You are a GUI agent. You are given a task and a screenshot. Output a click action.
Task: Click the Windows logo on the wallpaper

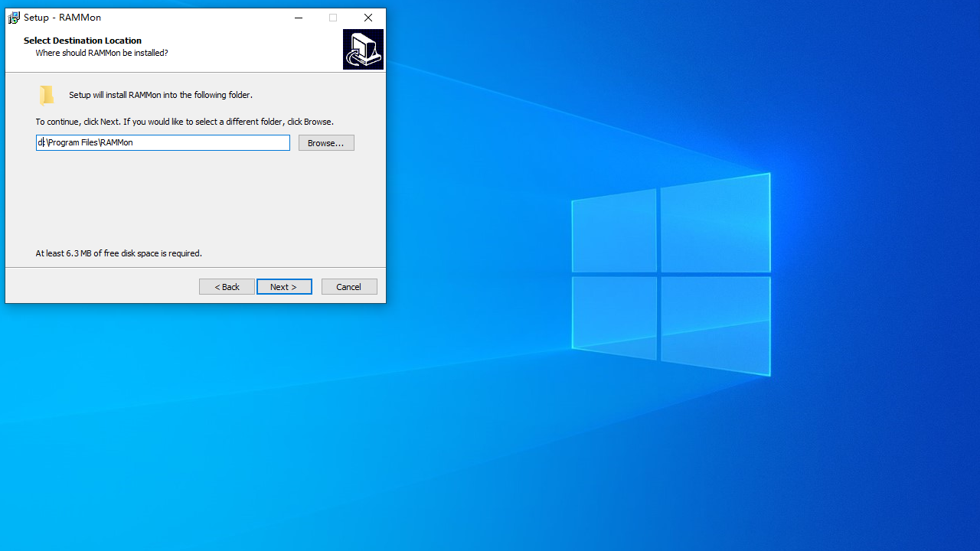tap(671, 275)
